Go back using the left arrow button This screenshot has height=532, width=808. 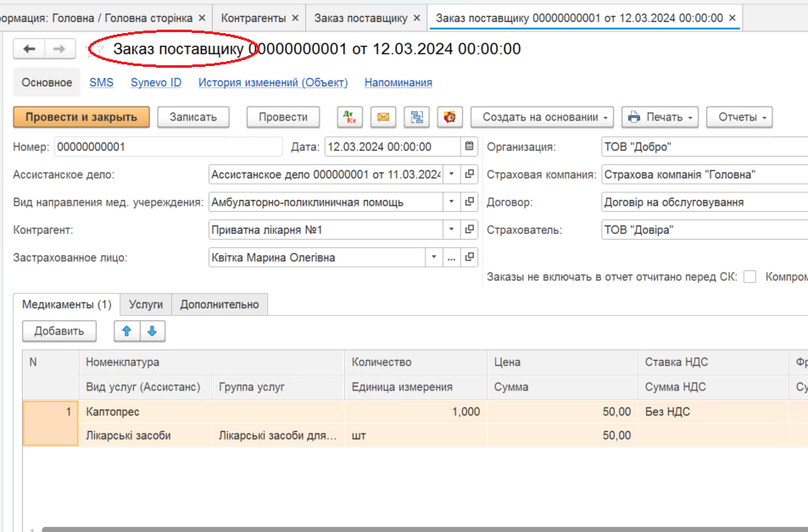click(x=29, y=49)
